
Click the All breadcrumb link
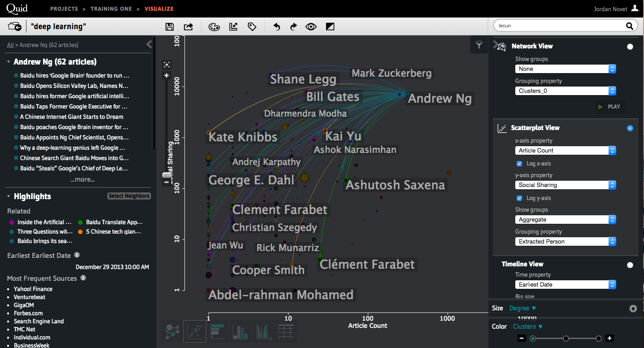10,45
